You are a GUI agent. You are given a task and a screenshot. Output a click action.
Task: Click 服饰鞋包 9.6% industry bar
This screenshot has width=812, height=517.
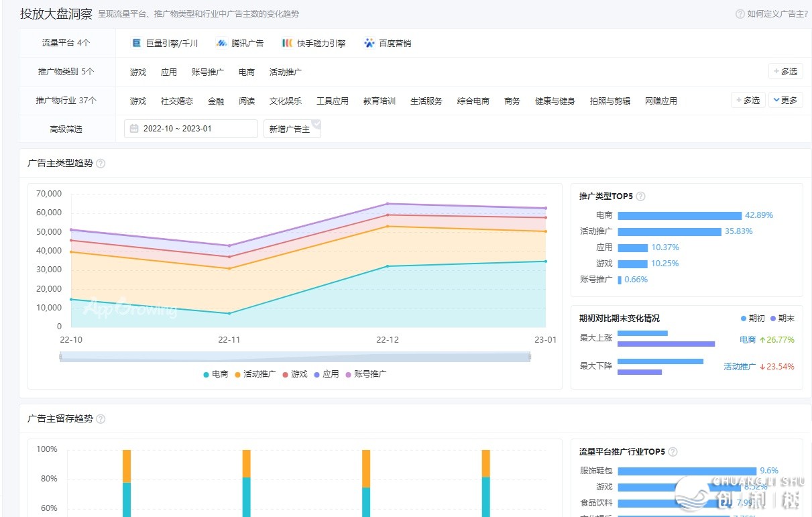tap(687, 471)
